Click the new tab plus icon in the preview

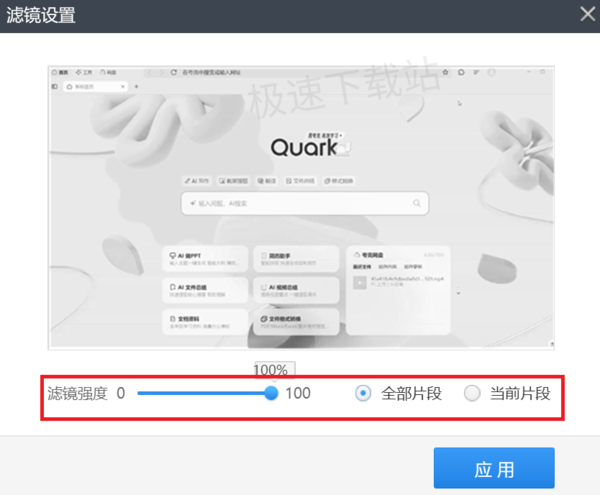tap(136, 87)
